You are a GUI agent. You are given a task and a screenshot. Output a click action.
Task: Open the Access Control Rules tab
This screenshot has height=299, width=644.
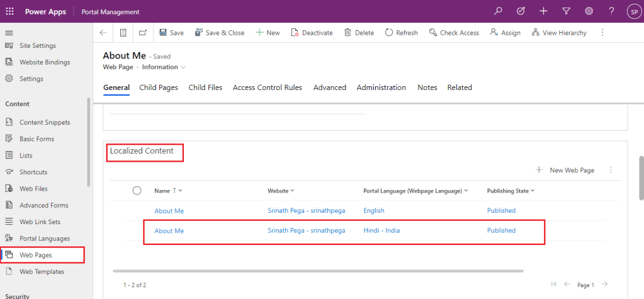267,87
